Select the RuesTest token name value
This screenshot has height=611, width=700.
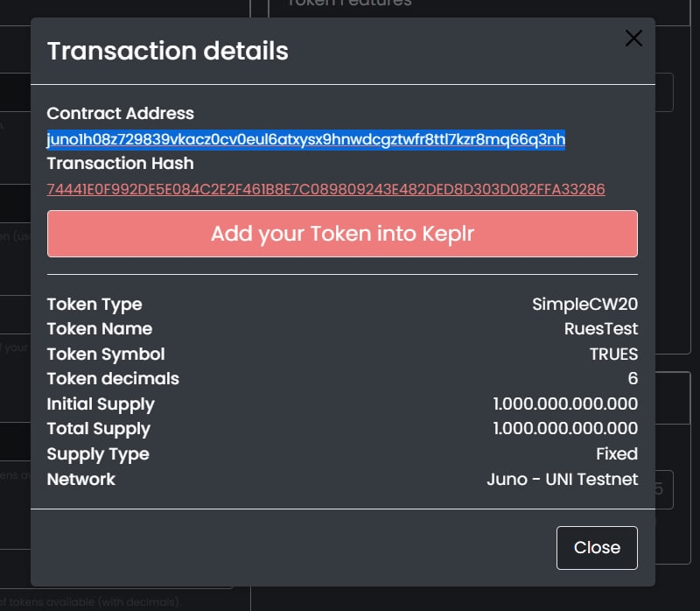pyautogui.click(x=601, y=328)
